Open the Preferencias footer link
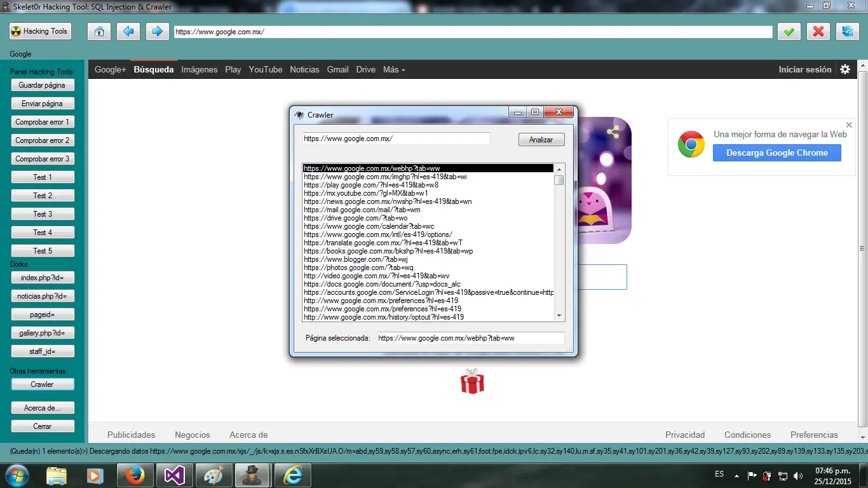868x488 pixels. coord(814,435)
